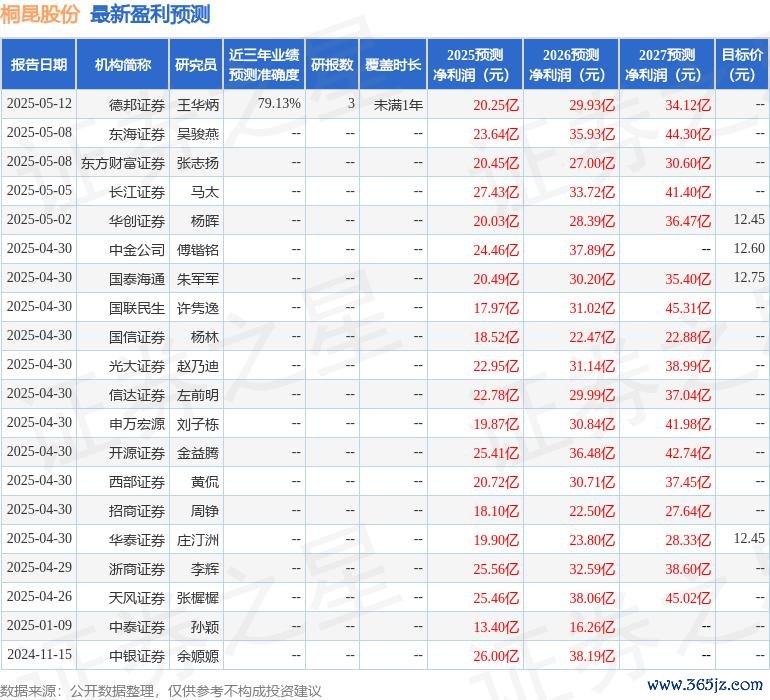Screen dimensions: 770x700
Task: Click the 12.75 target price
Action: pyautogui.click(x=749, y=277)
